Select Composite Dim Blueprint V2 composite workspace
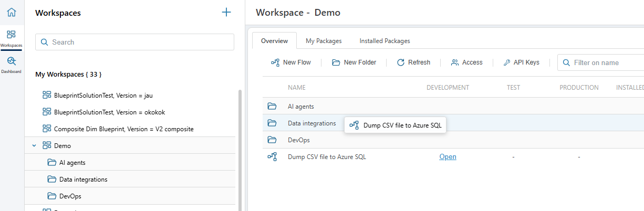Image resolution: width=644 pixels, height=211 pixels. [124, 129]
